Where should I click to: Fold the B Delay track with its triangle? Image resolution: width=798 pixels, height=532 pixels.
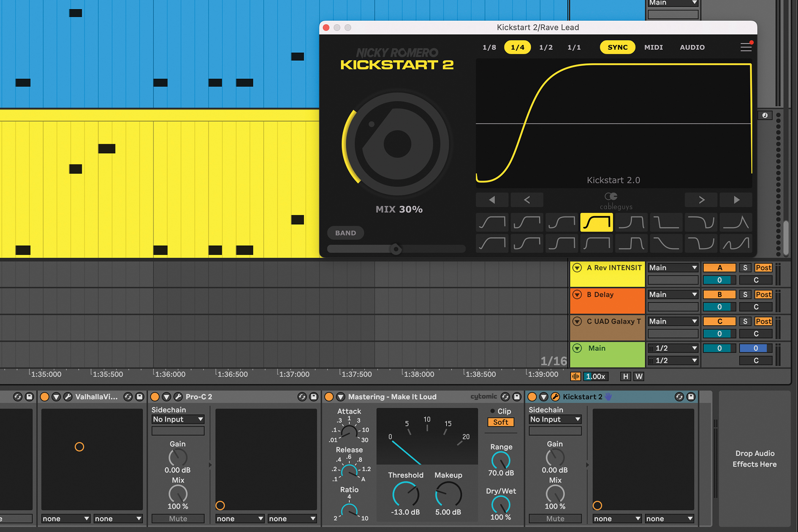point(577,295)
